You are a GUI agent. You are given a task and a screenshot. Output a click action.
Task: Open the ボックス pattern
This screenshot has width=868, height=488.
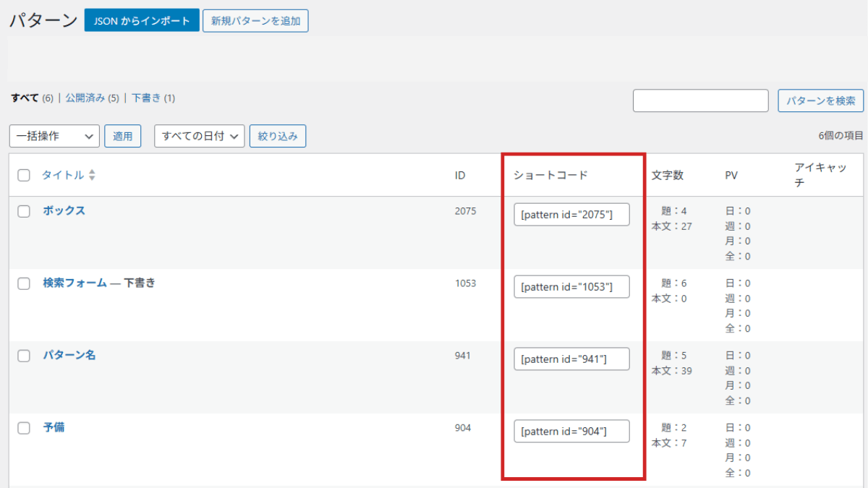click(64, 210)
